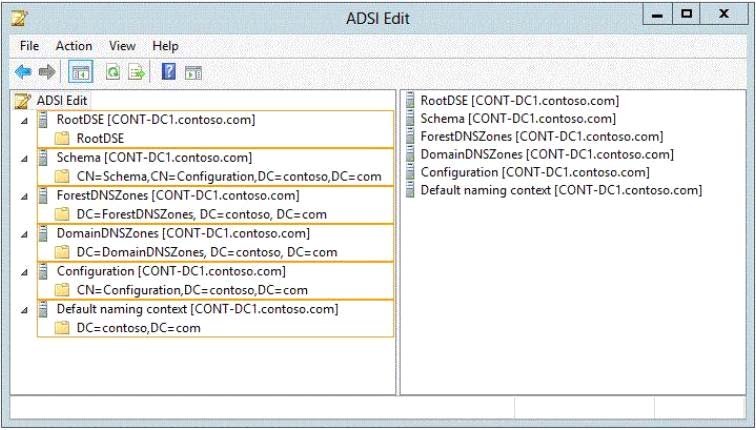The width and height of the screenshot is (756, 430).
Task: Open the View menu
Action: (x=122, y=46)
